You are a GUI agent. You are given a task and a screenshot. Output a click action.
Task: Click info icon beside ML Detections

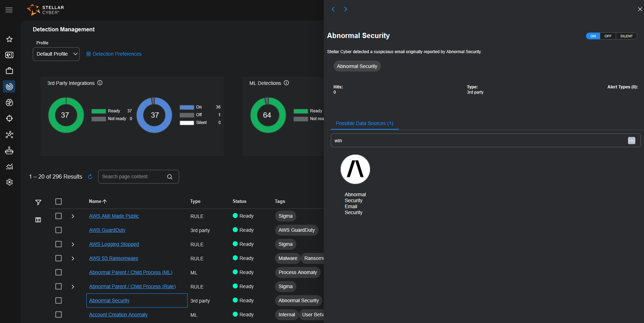click(286, 83)
